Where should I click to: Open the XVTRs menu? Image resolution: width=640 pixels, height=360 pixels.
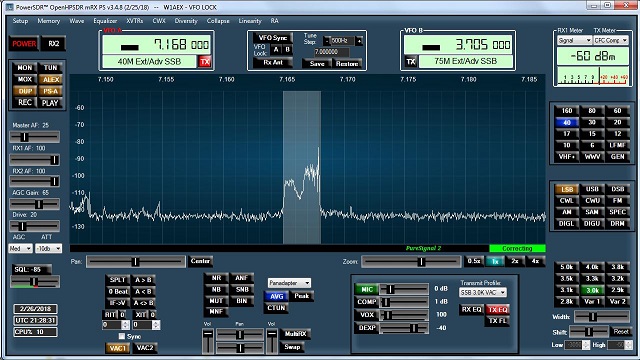[x=135, y=21]
